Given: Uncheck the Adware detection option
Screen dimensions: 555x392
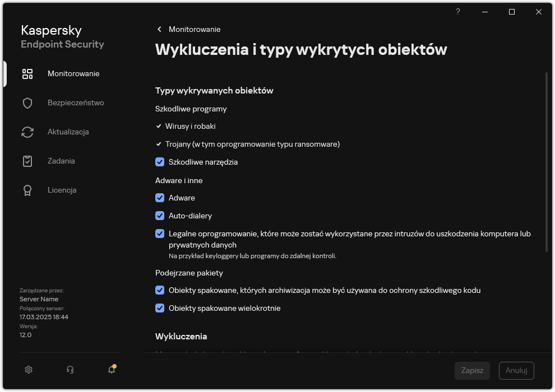Looking at the screenshot, I should (160, 198).
